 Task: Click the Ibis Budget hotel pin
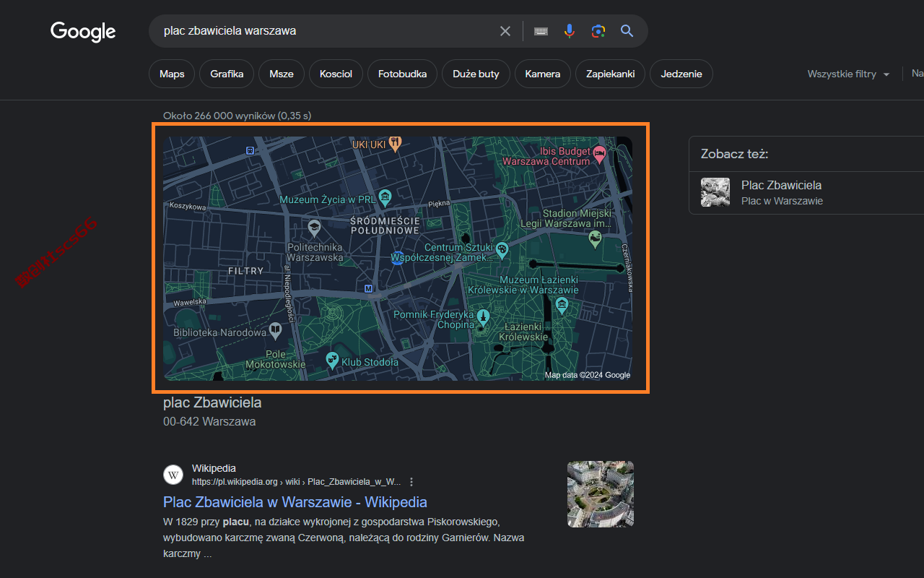point(599,152)
